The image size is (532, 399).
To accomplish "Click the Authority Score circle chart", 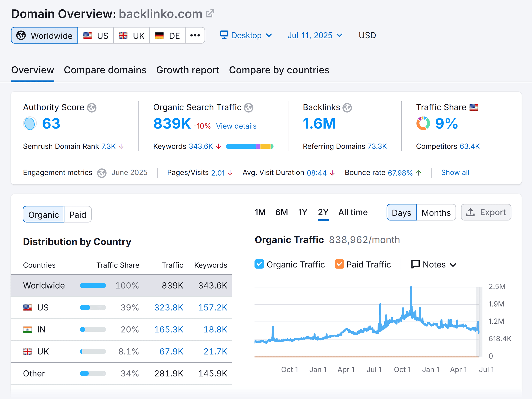I will tap(30, 123).
